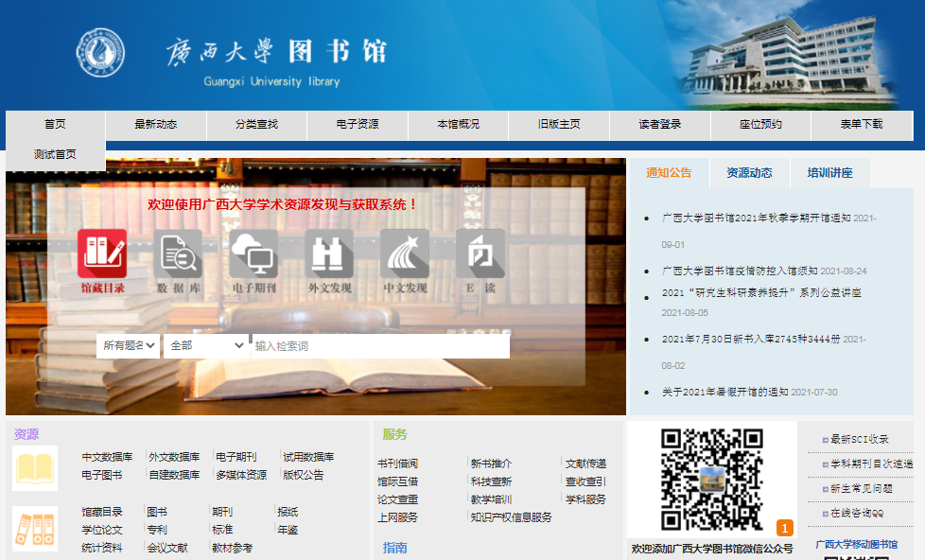Viewport: 925px width, 560px height.
Task: Open the 最新动态 menu item
Action: (156, 125)
